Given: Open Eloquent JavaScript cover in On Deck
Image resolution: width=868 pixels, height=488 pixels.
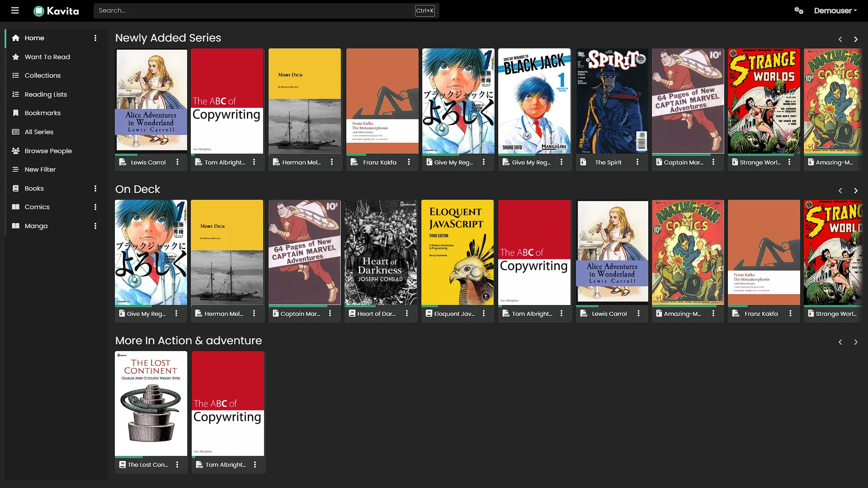Looking at the screenshot, I should (458, 252).
